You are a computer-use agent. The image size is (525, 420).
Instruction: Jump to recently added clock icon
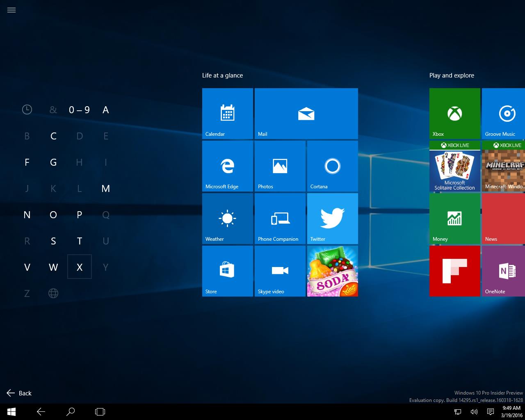point(27,110)
